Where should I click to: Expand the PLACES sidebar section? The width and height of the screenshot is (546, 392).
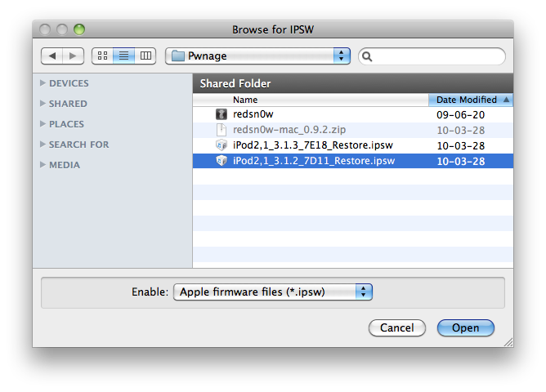[x=43, y=124]
